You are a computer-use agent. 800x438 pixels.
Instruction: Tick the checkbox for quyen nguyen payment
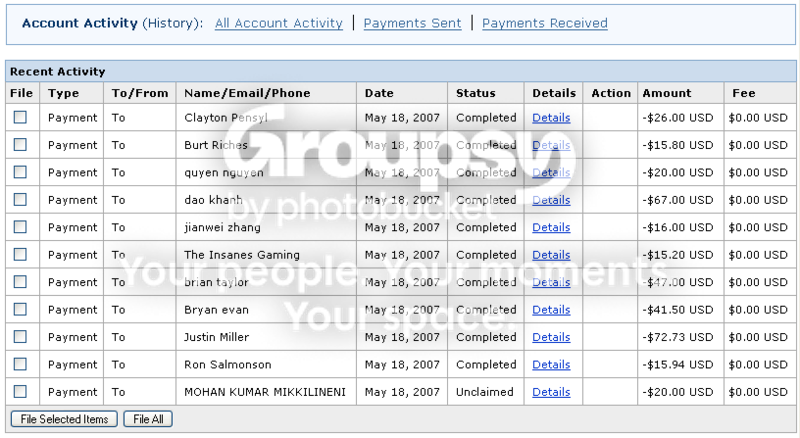[20, 172]
